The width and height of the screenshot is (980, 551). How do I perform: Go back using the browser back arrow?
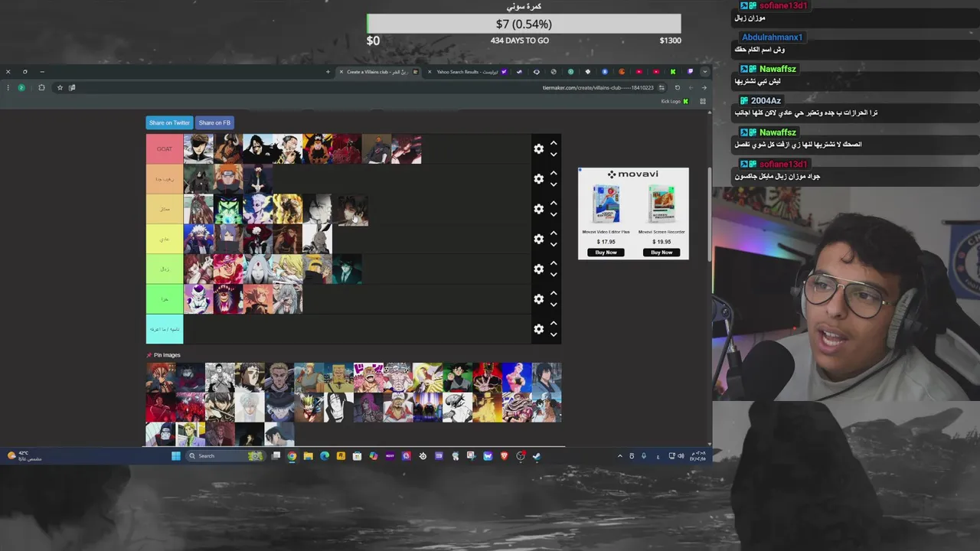[x=704, y=87]
